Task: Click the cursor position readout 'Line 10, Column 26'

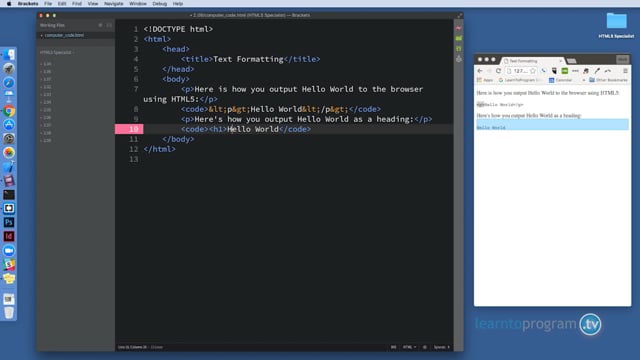Action: [133, 347]
